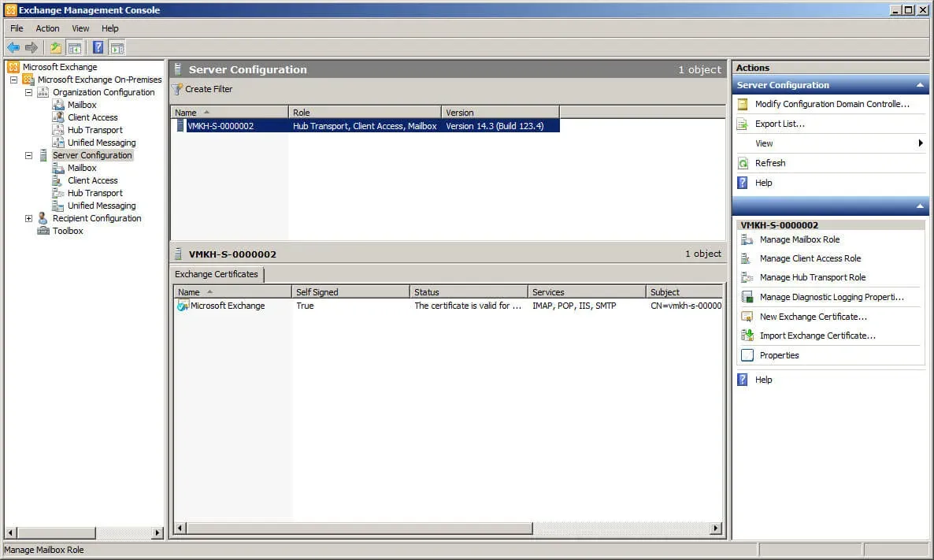934x560 pixels.
Task: Click the Refresh icon in Actions pane
Action: tap(743, 163)
